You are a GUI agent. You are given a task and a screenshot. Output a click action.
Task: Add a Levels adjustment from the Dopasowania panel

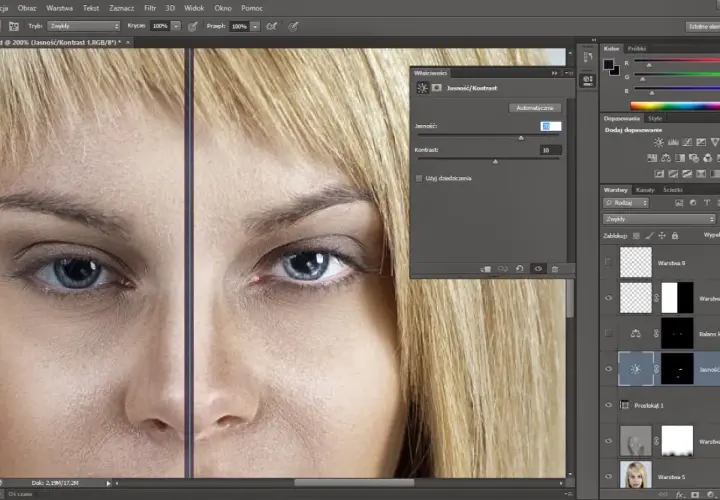coord(673,142)
